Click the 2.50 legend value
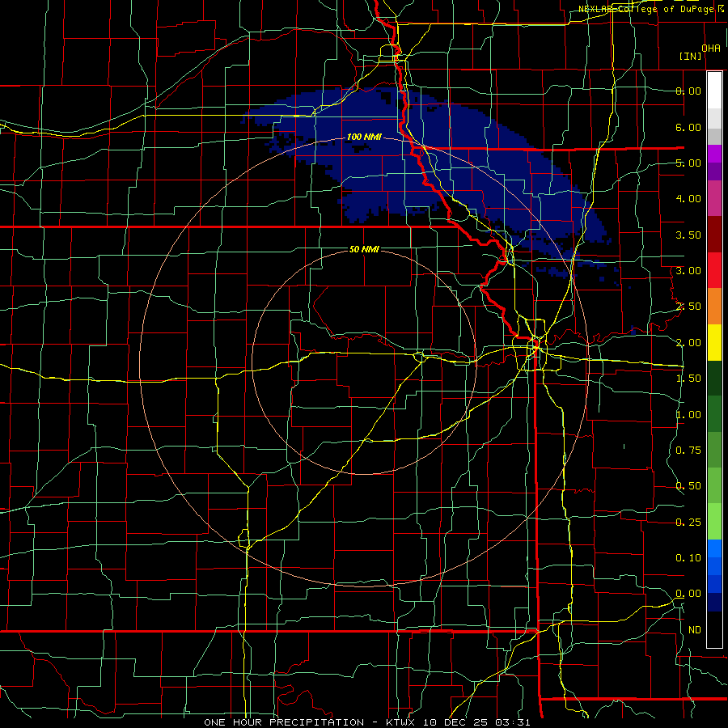Image resolution: width=728 pixels, height=728 pixels. tap(688, 307)
